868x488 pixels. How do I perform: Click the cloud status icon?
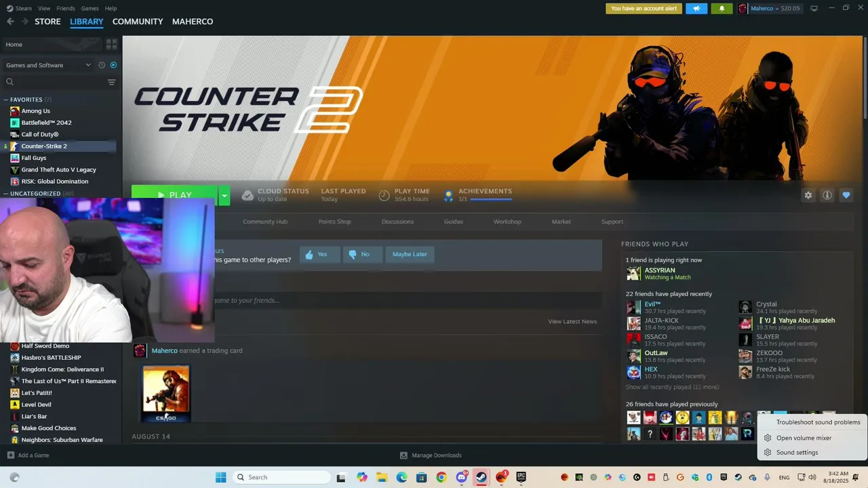pos(248,195)
